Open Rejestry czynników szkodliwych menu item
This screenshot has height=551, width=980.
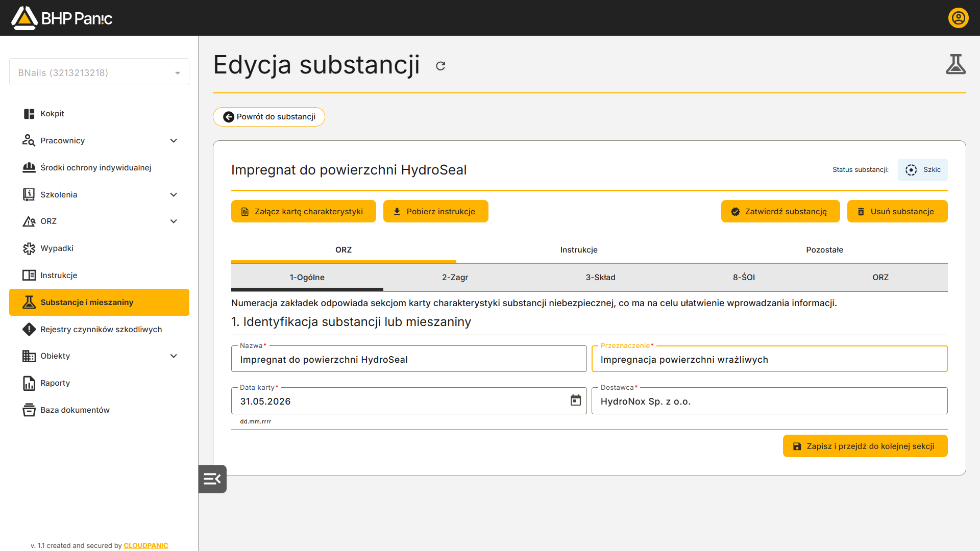click(99, 329)
